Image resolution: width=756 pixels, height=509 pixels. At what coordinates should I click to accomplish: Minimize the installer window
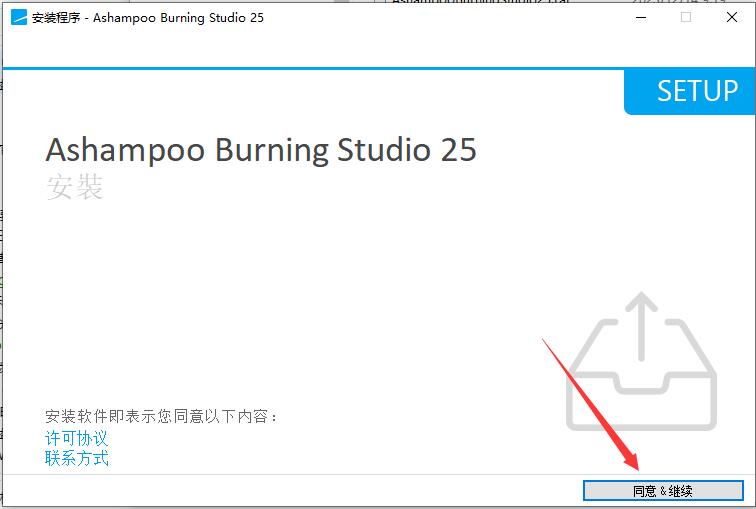click(x=641, y=18)
